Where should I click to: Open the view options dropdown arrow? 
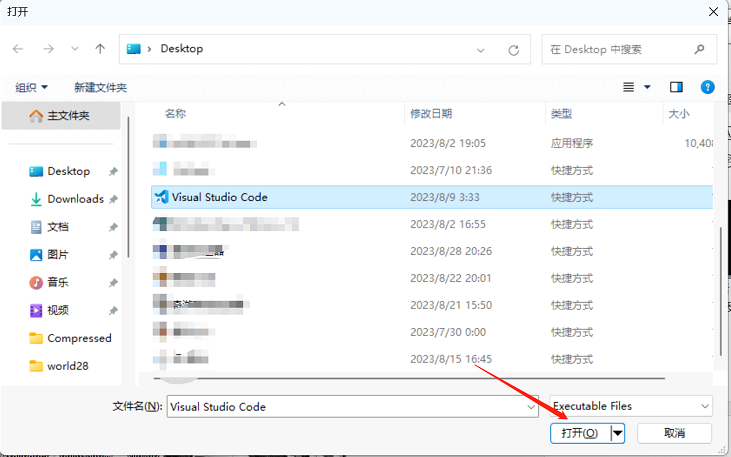pyautogui.click(x=647, y=87)
